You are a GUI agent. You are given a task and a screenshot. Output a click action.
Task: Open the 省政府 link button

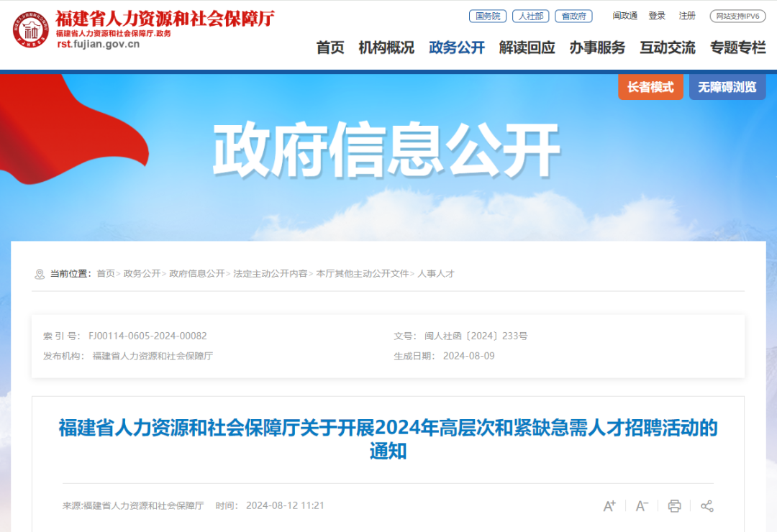point(574,17)
